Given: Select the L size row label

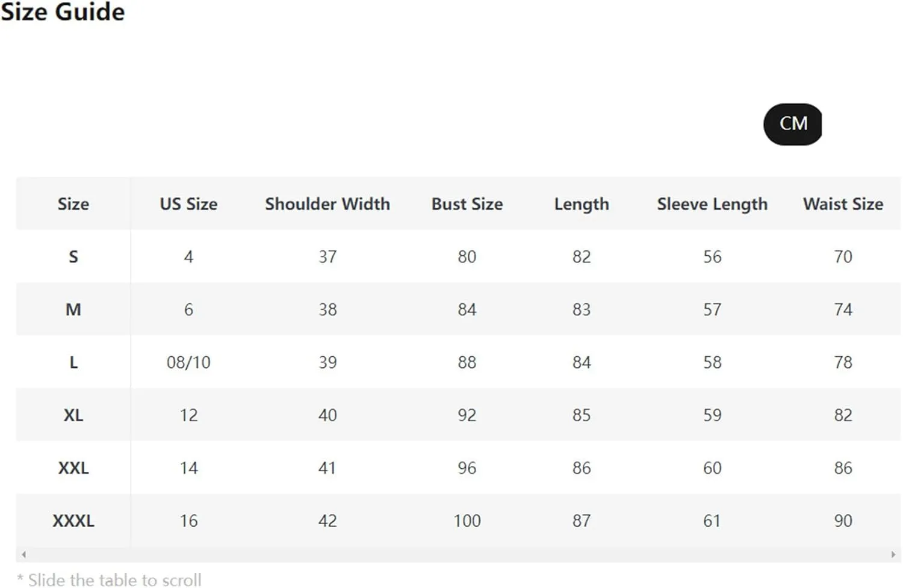Looking at the screenshot, I should click(73, 362).
